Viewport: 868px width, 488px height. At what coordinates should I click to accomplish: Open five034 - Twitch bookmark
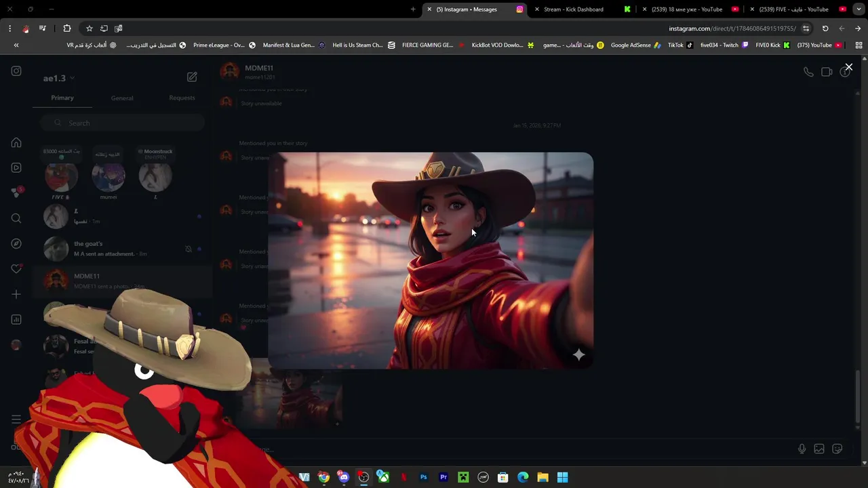[724, 45]
